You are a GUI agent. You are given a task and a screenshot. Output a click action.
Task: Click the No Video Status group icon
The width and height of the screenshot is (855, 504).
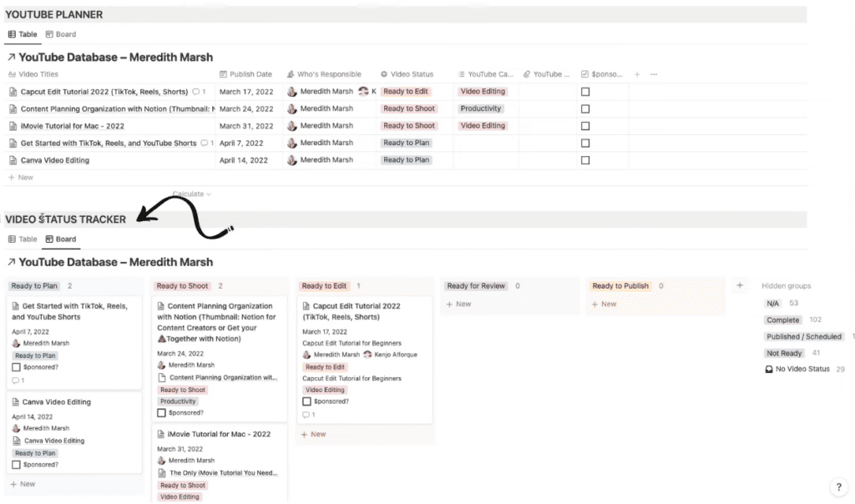pos(769,369)
